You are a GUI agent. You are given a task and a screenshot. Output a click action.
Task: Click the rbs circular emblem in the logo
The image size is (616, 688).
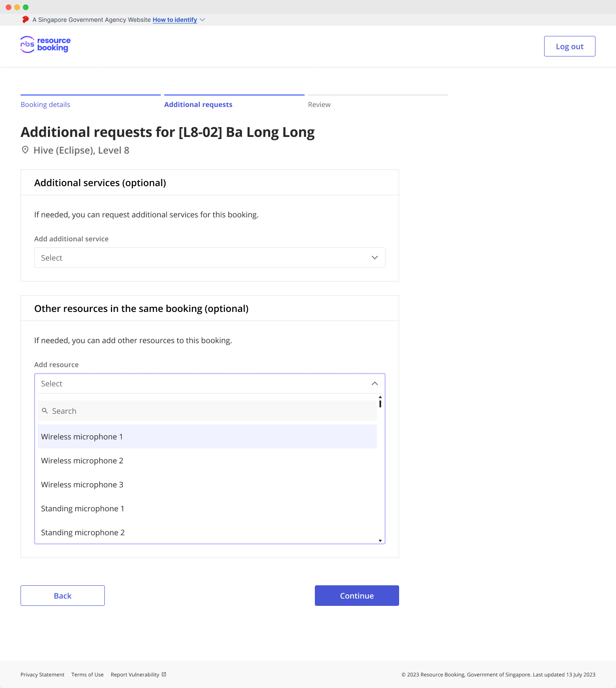pyautogui.click(x=27, y=44)
